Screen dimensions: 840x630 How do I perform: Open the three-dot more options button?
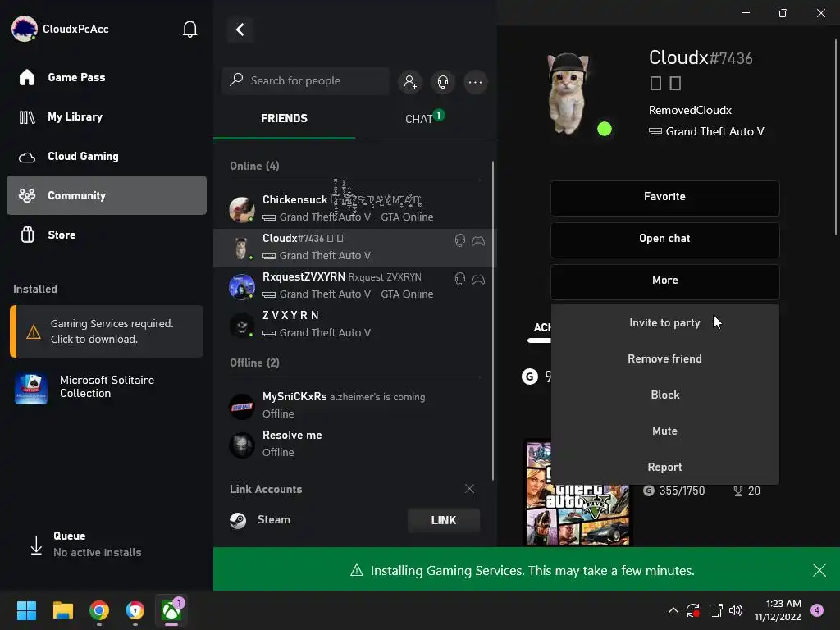pos(475,82)
